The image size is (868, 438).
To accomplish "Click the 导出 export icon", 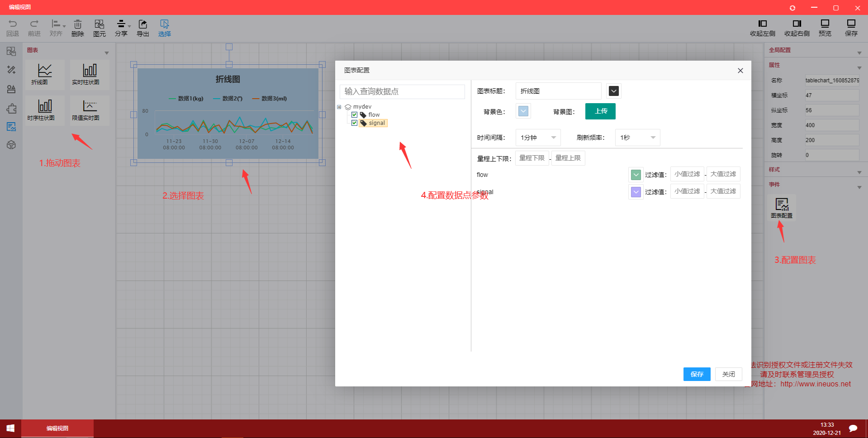I will pos(143,28).
